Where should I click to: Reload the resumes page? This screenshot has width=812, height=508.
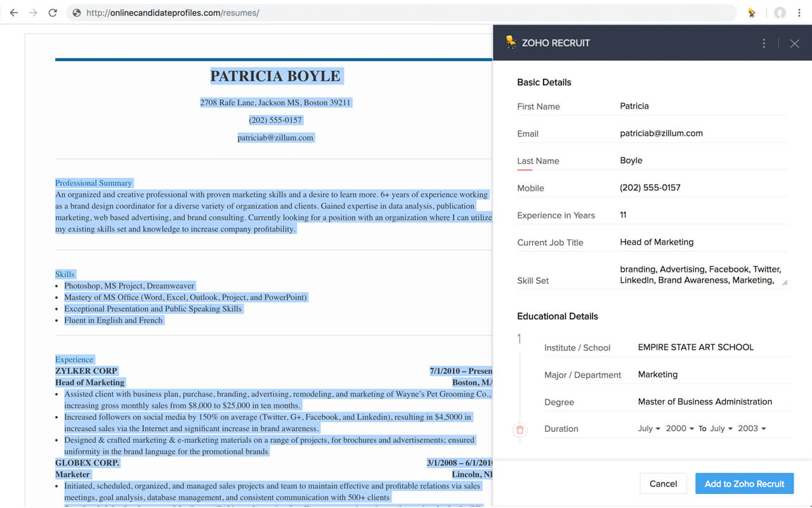[x=53, y=12]
